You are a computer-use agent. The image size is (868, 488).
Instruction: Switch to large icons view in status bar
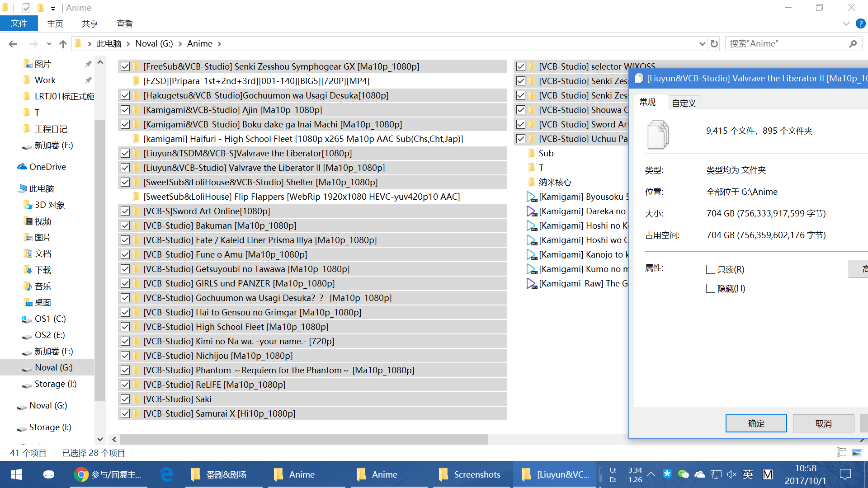[x=857, y=452]
